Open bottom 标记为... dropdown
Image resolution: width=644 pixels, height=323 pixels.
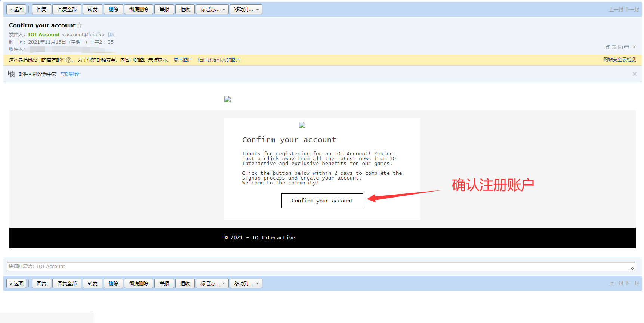tap(212, 283)
